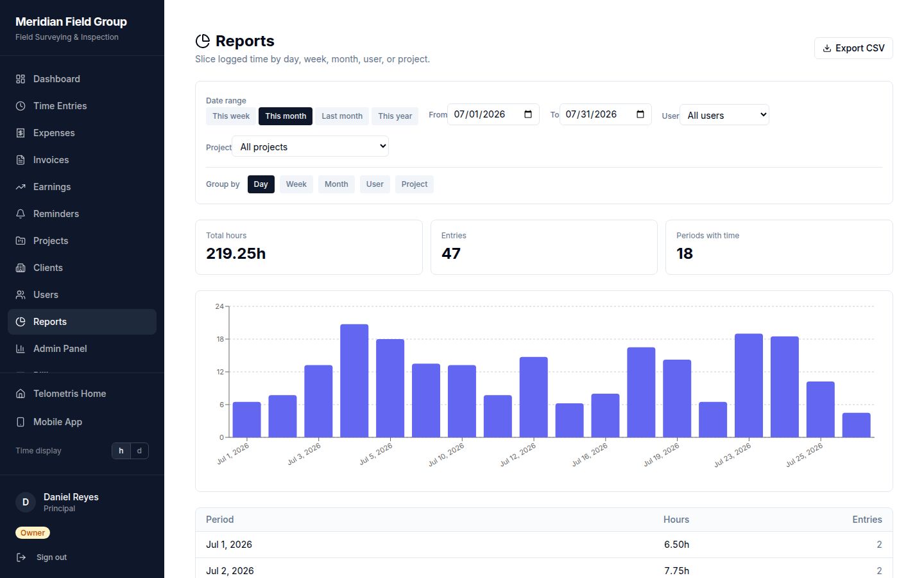Switch time display to days (d)
The height and width of the screenshot is (578, 924).
[139, 451]
